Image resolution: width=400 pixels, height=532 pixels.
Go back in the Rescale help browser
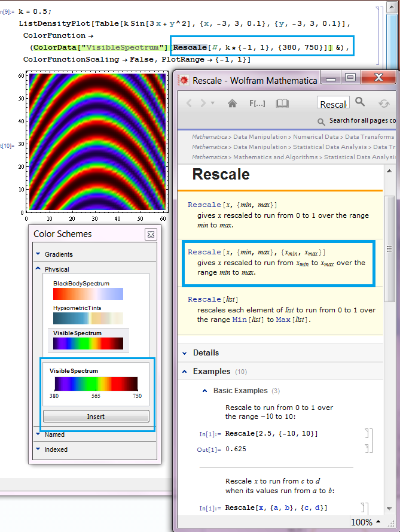click(189, 103)
